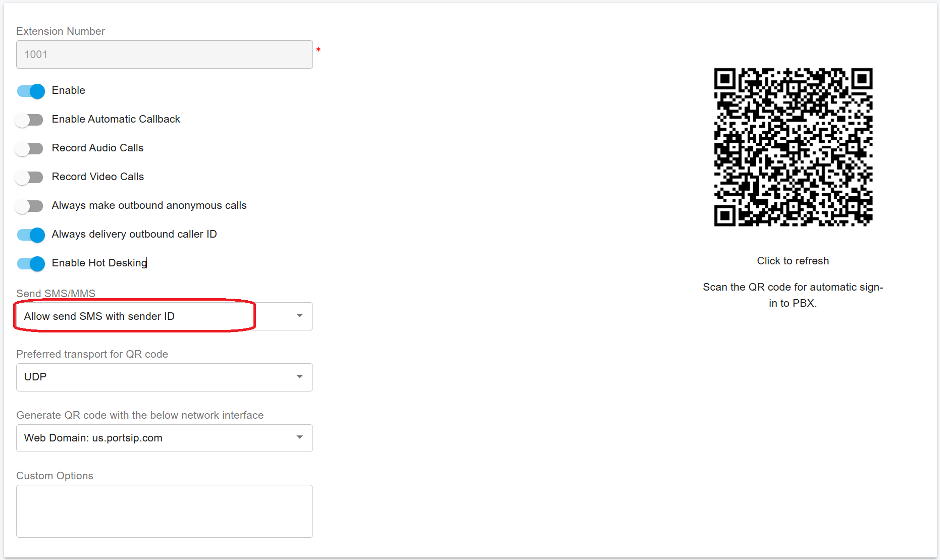Open the Send SMS/MMS dropdown arrow
This screenshot has width=940, height=560.
[x=299, y=316]
